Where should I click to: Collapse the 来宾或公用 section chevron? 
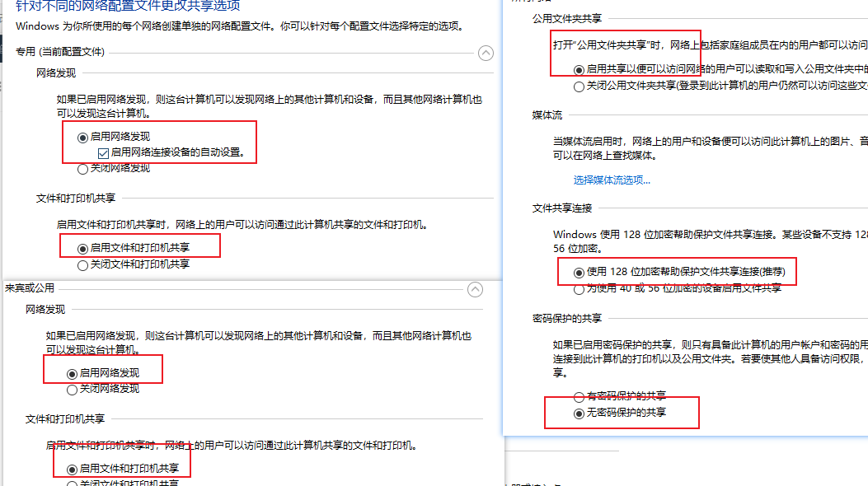tap(475, 289)
